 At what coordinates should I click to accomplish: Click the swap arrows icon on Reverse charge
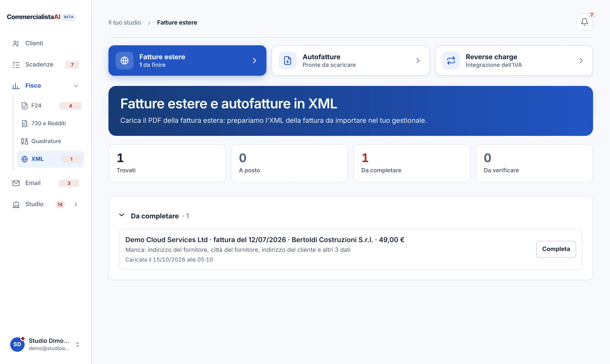pos(451,60)
